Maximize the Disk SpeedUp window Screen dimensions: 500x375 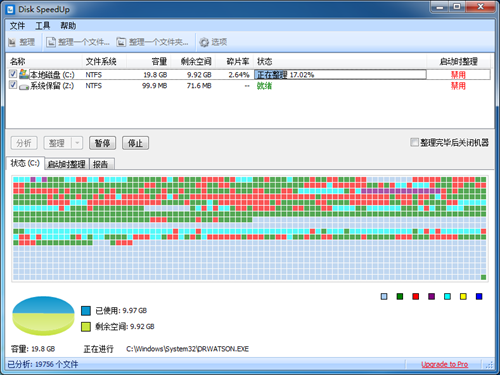click(x=457, y=7)
